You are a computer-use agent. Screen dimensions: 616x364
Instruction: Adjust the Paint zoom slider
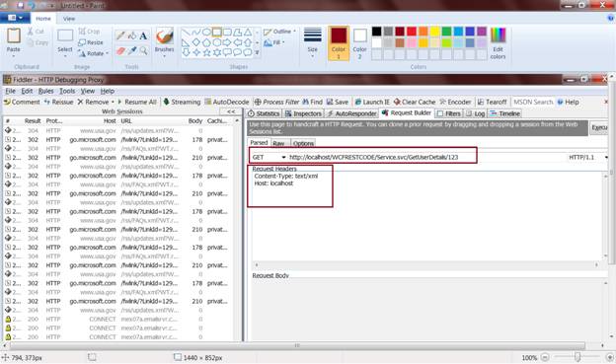coord(577,357)
